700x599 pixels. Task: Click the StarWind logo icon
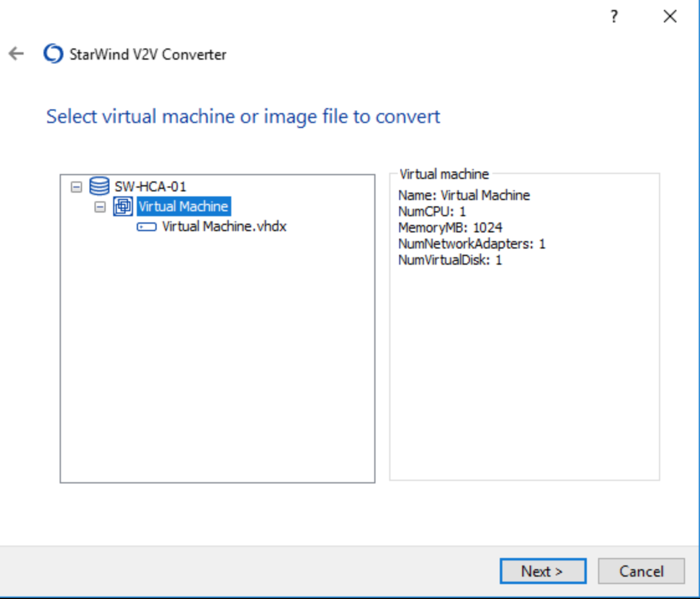(x=53, y=54)
